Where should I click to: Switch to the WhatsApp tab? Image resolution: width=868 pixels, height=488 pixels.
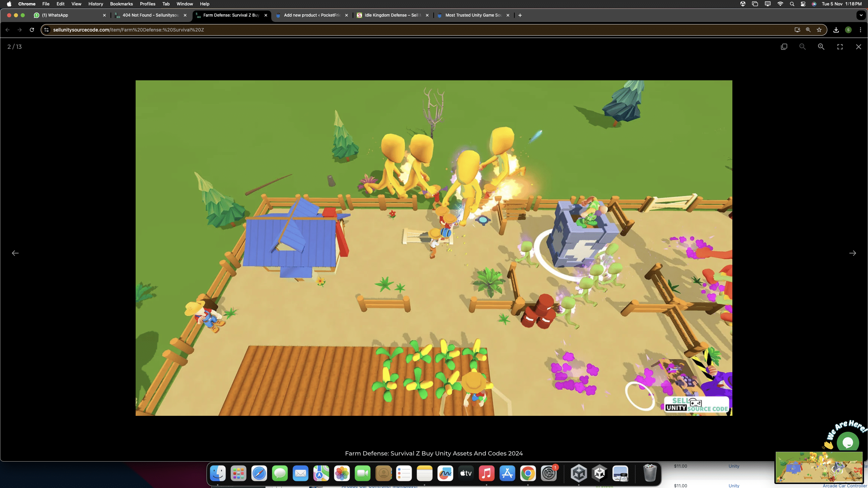point(70,15)
